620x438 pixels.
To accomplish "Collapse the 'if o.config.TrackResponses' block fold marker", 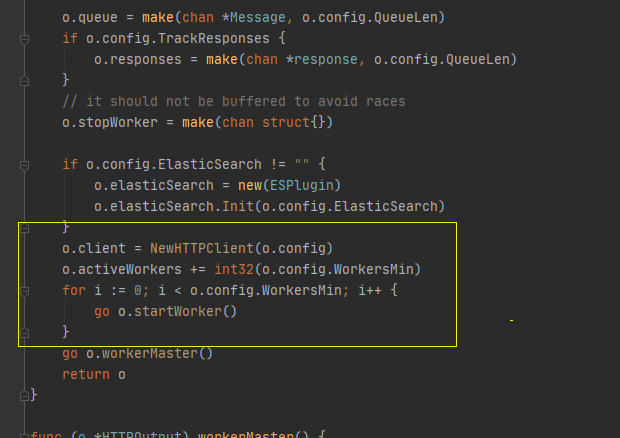I will click(25, 39).
